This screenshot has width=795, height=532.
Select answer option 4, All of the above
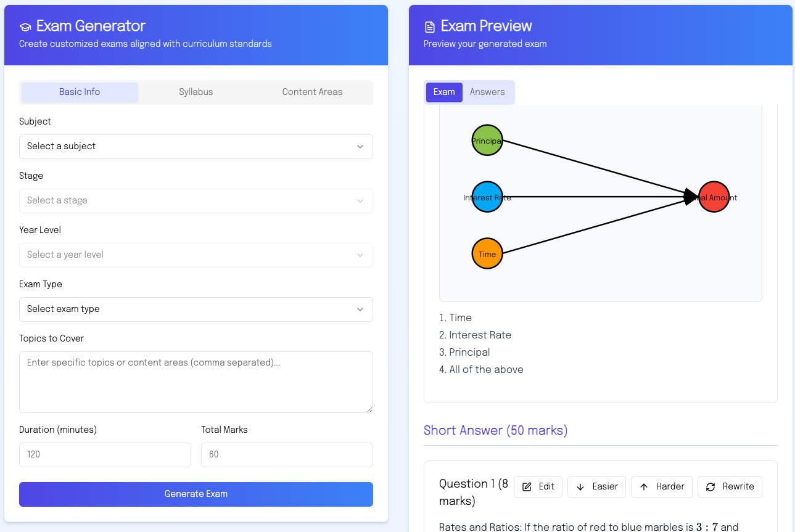coord(482,369)
